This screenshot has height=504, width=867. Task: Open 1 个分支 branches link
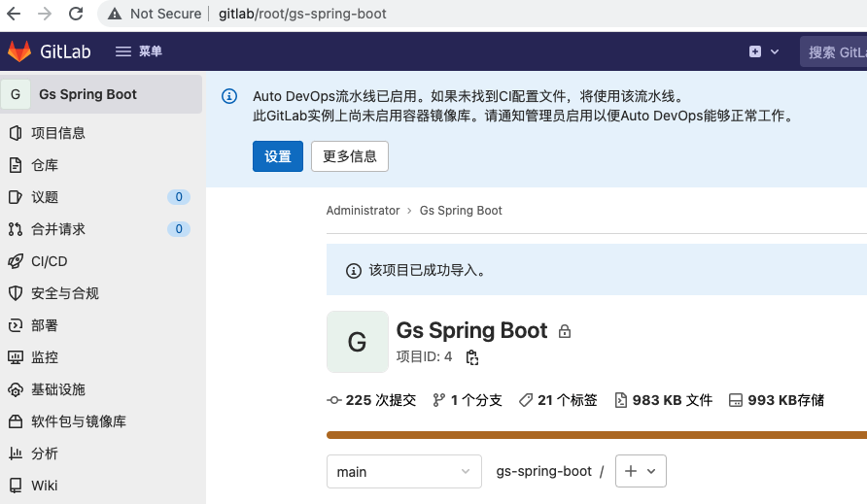[468, 400]
